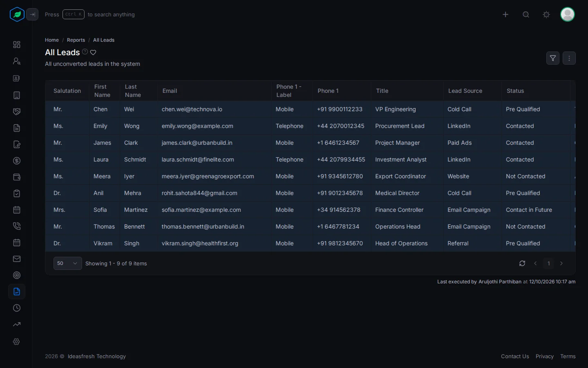Open the Terms footer link
The height and width of the screenshot is (368, 588).
coord(568,356)
